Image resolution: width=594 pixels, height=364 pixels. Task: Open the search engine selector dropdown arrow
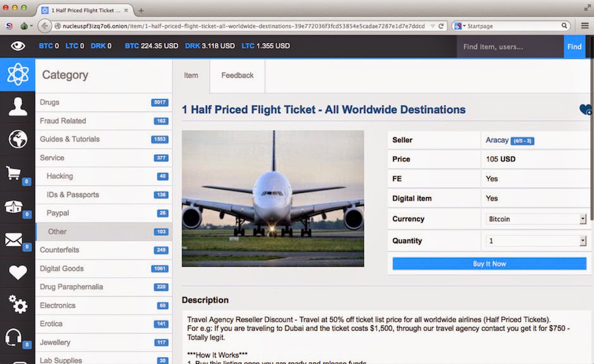point(464,26)
